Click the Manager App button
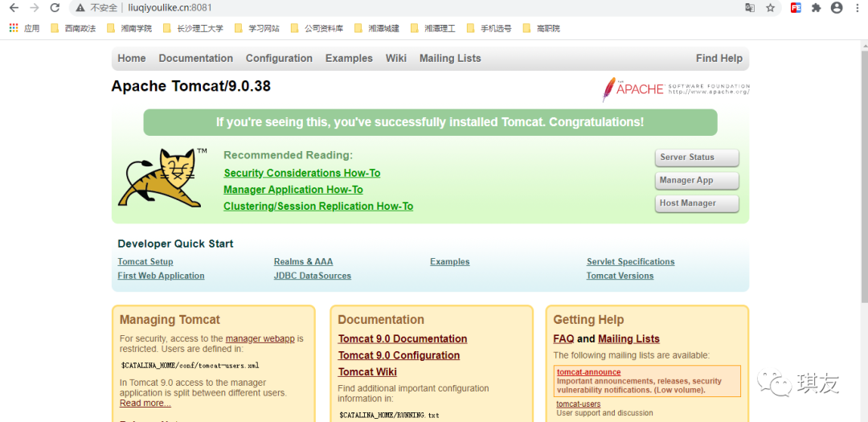This screenshot has height=422, width=868. point(697,181)
